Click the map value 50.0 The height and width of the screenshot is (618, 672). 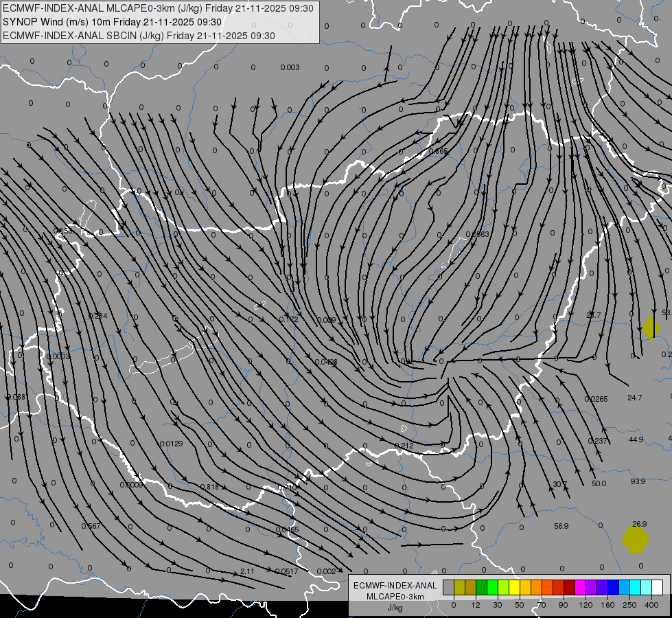point(599,484)
